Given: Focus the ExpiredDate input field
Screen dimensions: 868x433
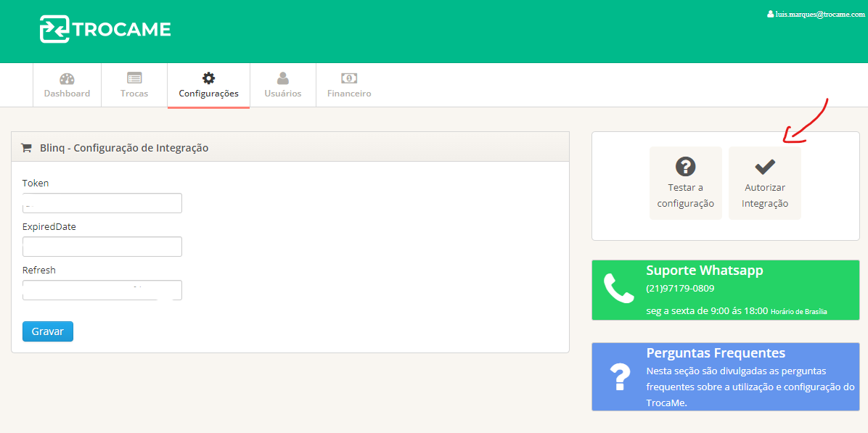Looking at the screenshot, I should pyautogui.click(x=102, y=247).
